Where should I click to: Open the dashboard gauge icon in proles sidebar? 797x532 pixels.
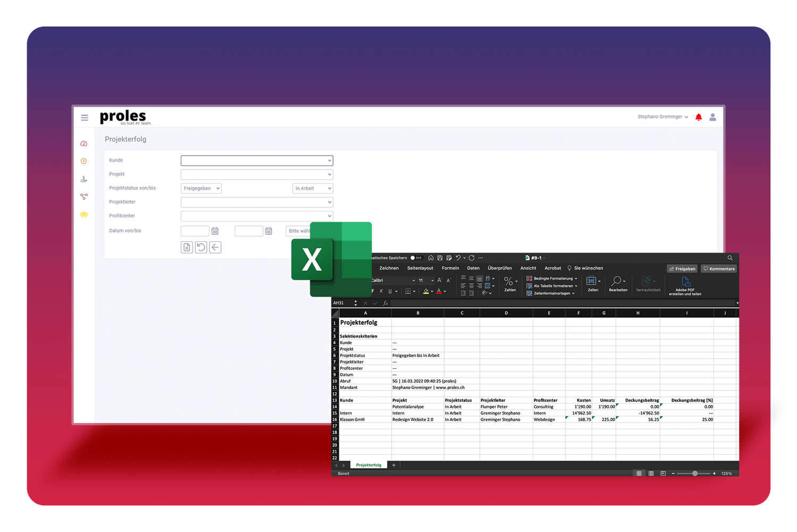(x=84, y=143)
